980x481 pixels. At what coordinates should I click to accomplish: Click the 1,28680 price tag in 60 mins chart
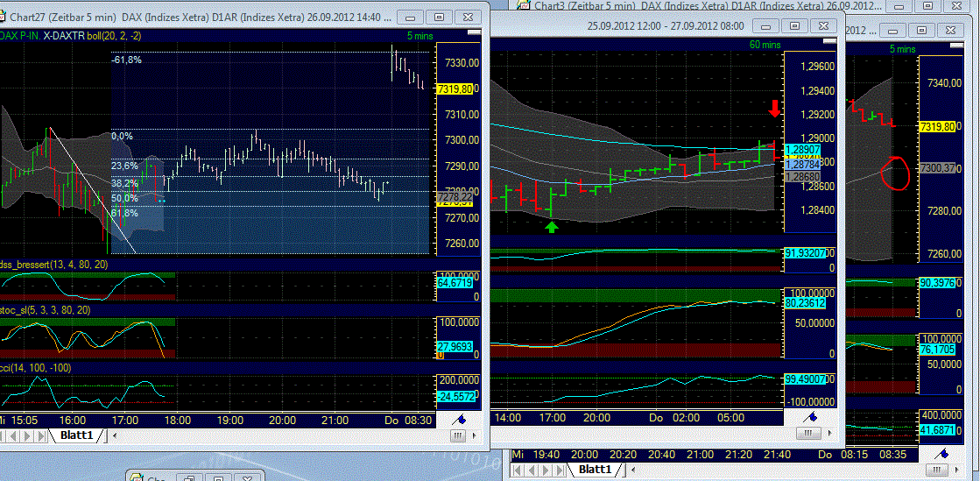tap(802, 178)
